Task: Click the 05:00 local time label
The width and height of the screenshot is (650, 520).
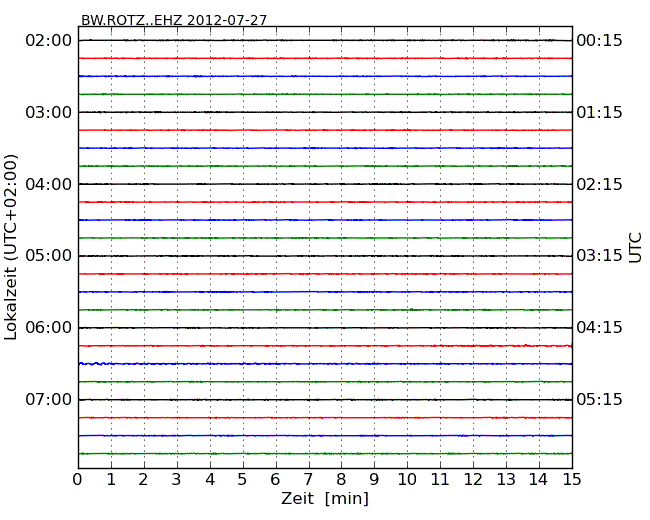Action: pyautogui.click(x=48, y=256)
